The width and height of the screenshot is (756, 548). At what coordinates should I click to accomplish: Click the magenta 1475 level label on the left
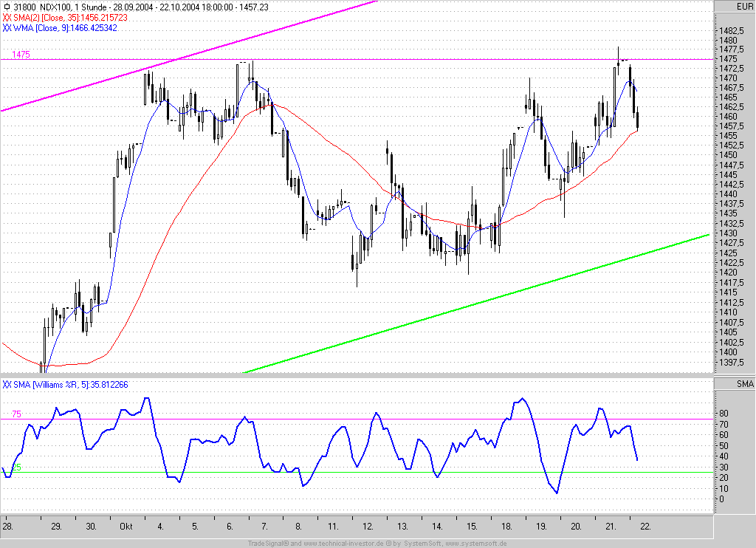pyautogui.click(x=21, y=55)
